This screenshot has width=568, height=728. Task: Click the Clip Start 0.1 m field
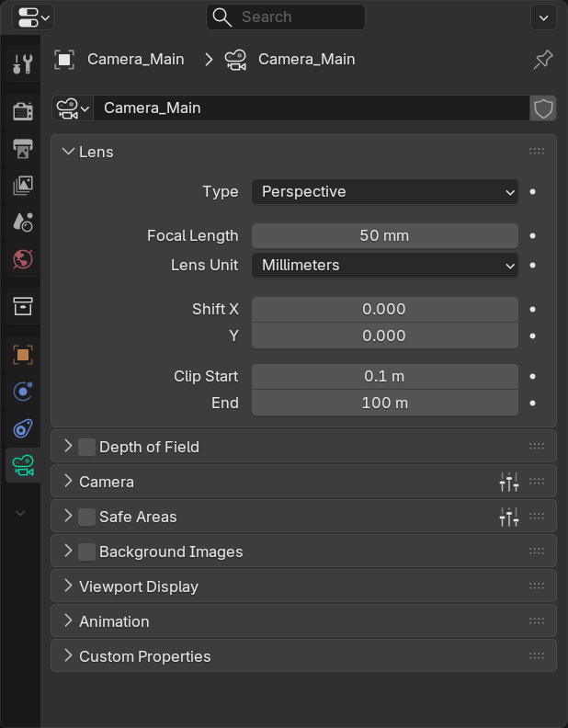(x=385, y=376)
